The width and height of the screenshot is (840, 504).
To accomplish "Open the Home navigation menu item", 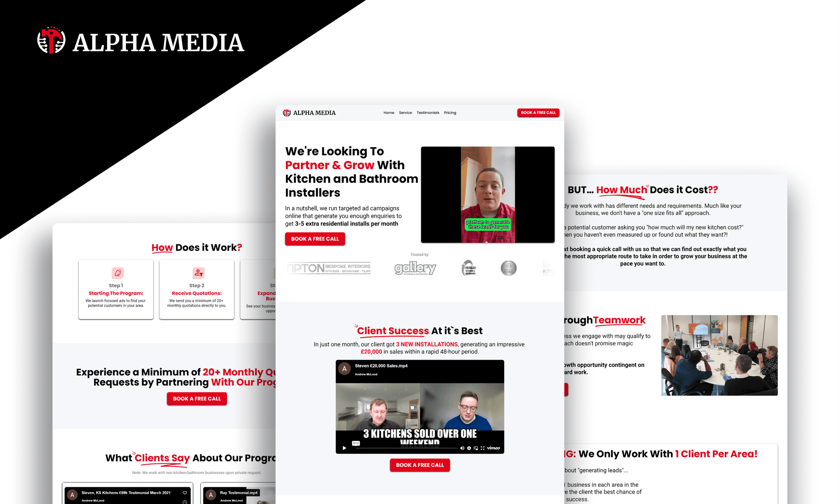I will click(388, 112).
